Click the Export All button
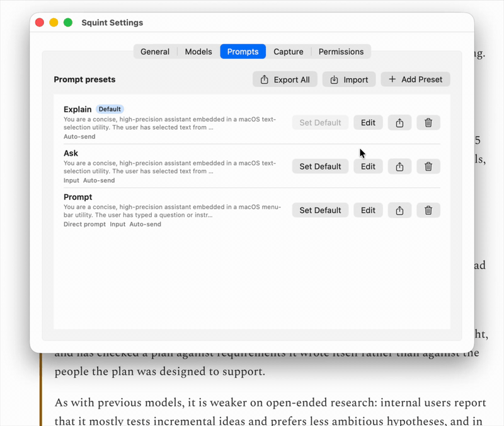Image resolution: width=504 pixels, height=426 pixels. coord(285,79)
